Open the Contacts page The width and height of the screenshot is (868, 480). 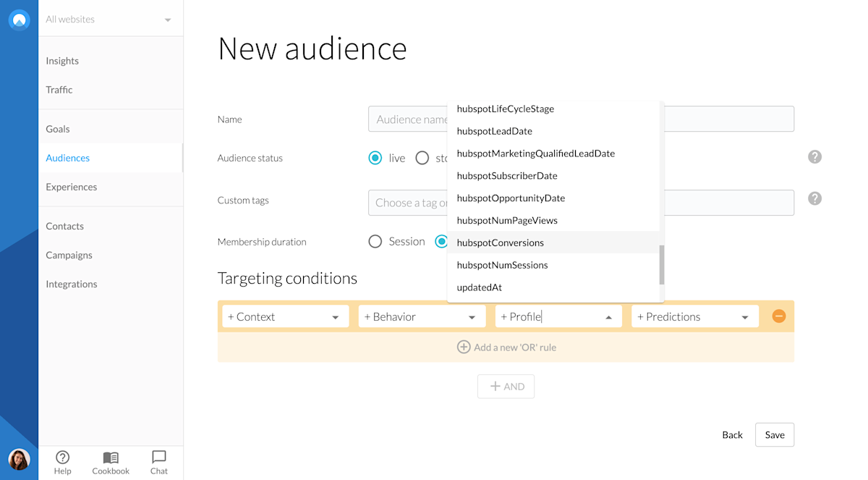pos(65,226)
